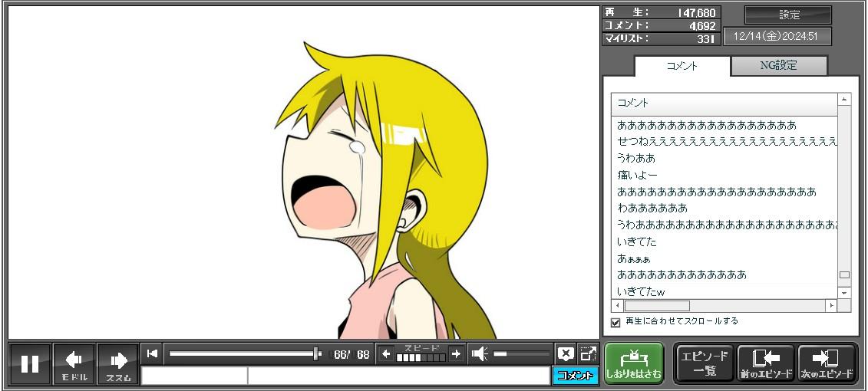Viewport: 868px width, 391px height.
Task: Decrease playback speed with left arrow
Action: pyautogui.click(x=386, y=353)
